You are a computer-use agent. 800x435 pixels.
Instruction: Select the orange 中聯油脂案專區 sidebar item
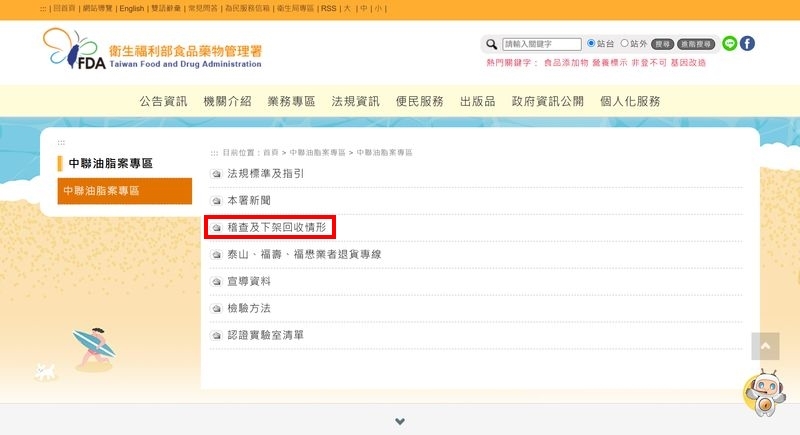point(125,191)
